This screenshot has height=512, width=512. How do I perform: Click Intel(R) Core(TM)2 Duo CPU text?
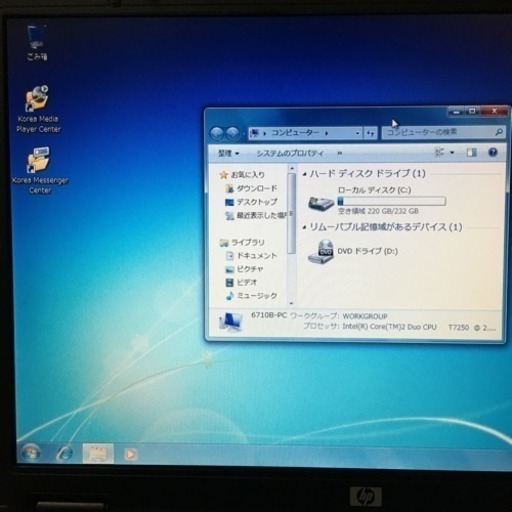(389, 327)
